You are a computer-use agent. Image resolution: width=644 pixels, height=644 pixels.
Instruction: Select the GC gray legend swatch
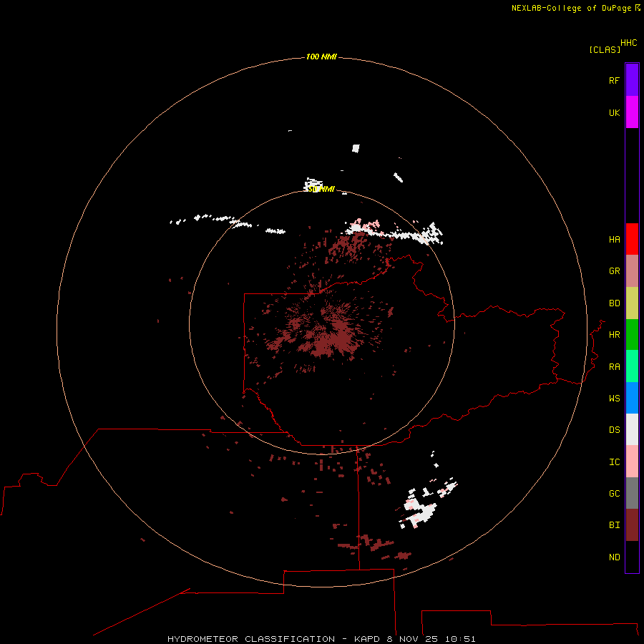click(x=632, y=493)
